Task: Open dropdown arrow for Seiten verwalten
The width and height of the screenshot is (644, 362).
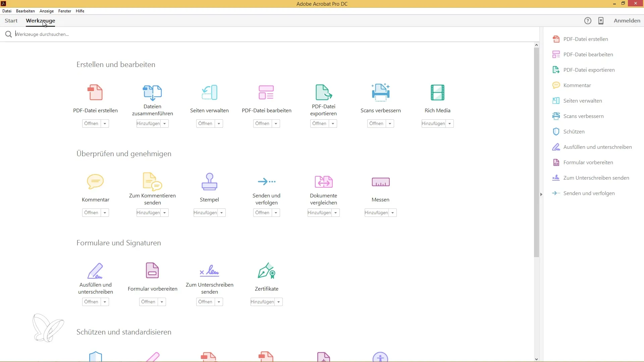Action: coord(219,124)
